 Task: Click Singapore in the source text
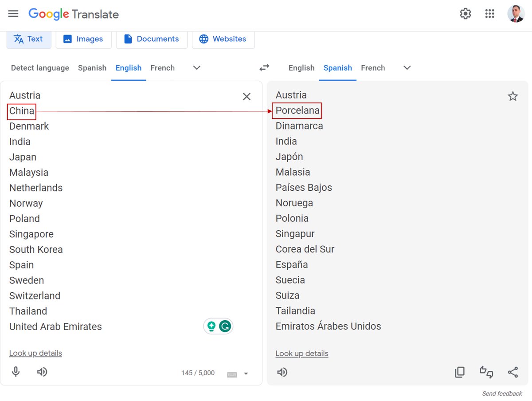31,234
